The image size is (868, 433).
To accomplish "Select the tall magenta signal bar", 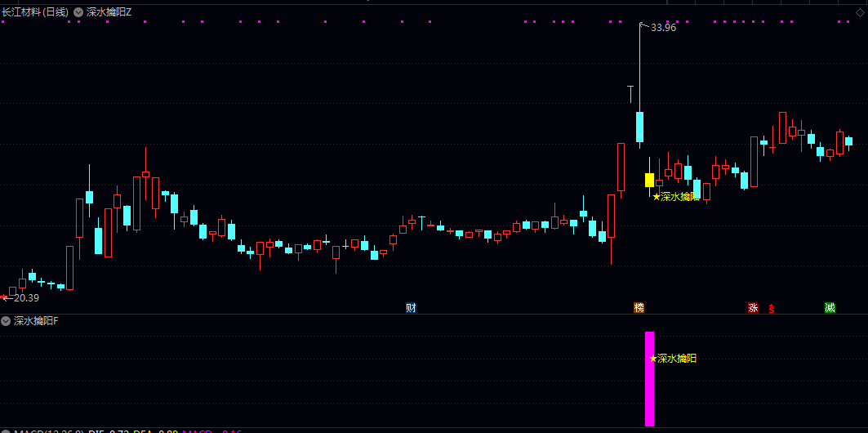I will [649, 379].
